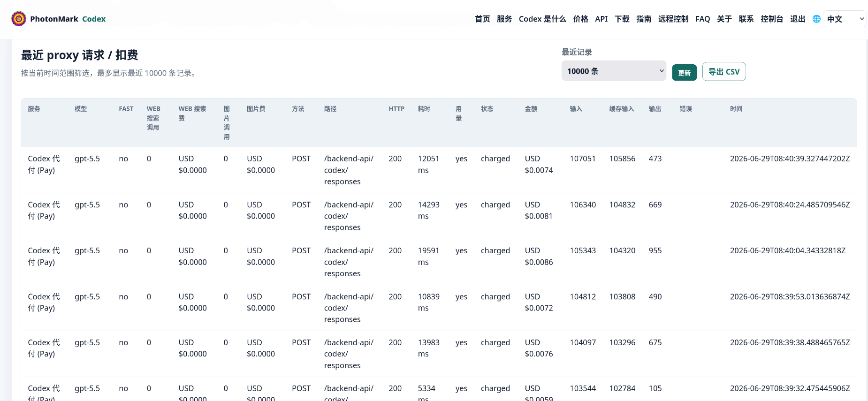This screenshot has height=401, width=868.
Task: Click 退出 to log out
Action: pos(798,19)
